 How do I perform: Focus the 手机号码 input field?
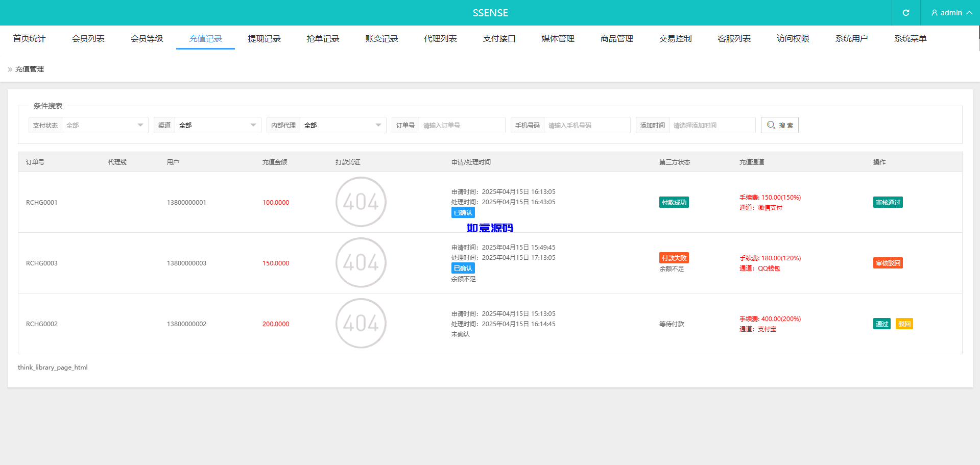click(x=587, y=125)
